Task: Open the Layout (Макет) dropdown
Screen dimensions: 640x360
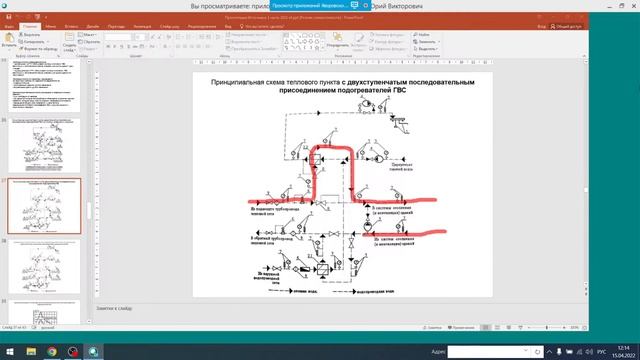Action: (87, 35)
